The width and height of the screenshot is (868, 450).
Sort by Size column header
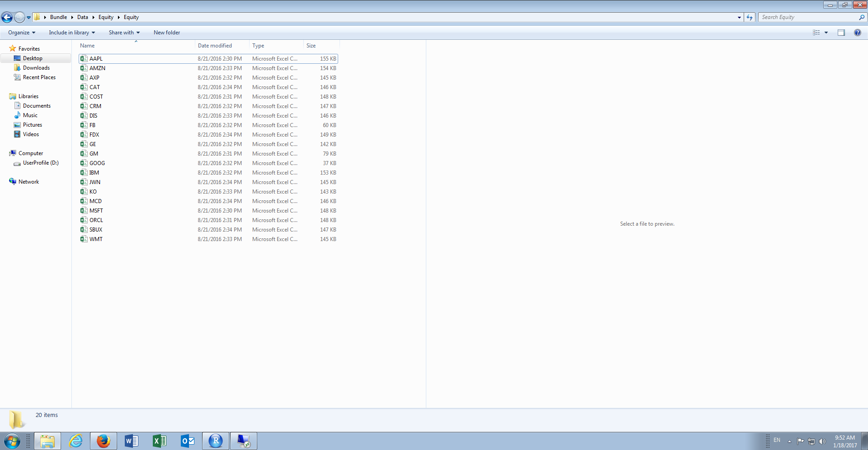pos(322,46)
